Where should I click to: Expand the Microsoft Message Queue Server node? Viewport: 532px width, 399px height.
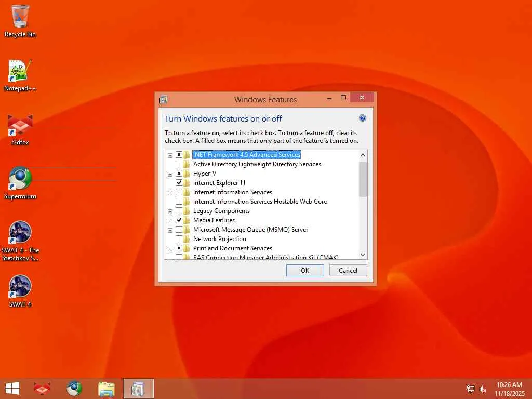pyautogui.click(x=170, y=230)
